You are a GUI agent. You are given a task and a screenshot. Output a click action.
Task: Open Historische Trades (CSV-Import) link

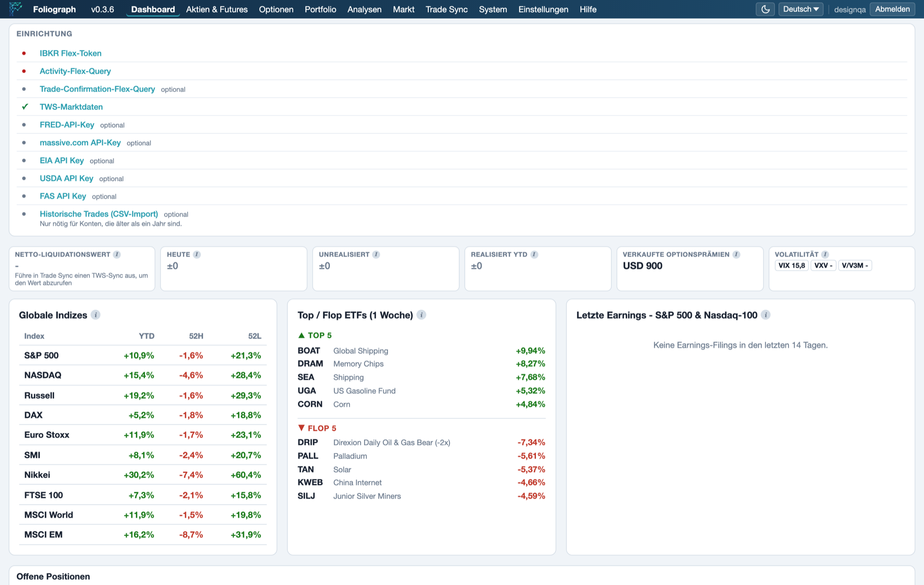[98, 214]
